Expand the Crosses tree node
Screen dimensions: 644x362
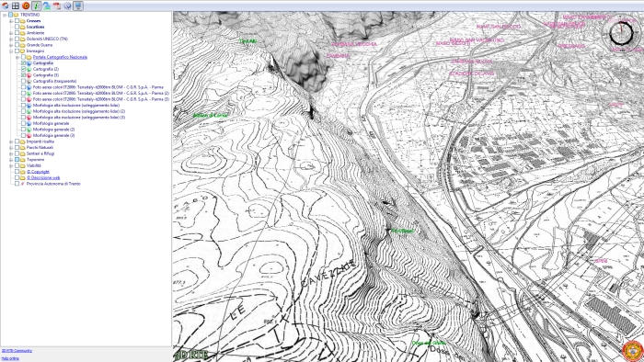pos(11,21)
